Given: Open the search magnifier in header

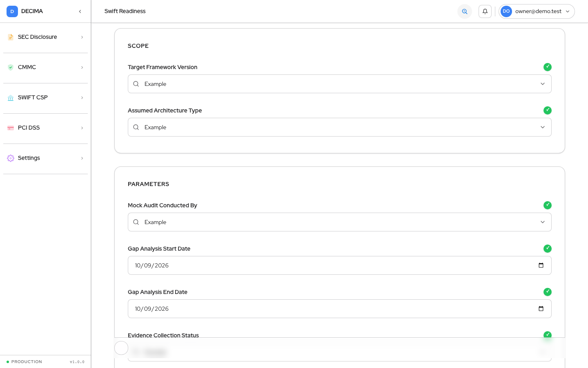Looking at the screenshot, I should [465, 11].
